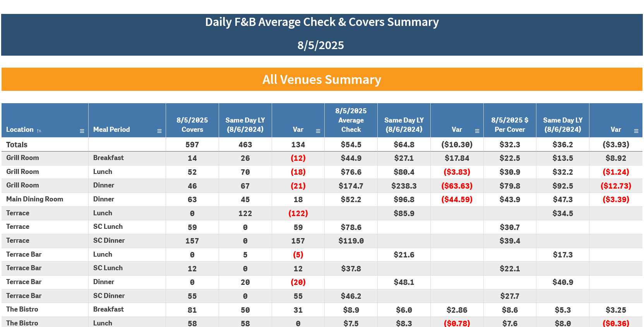Select Terrace SC Dinner covers 157
Viewport: 644px width, 327px height.
click(192, 241)
